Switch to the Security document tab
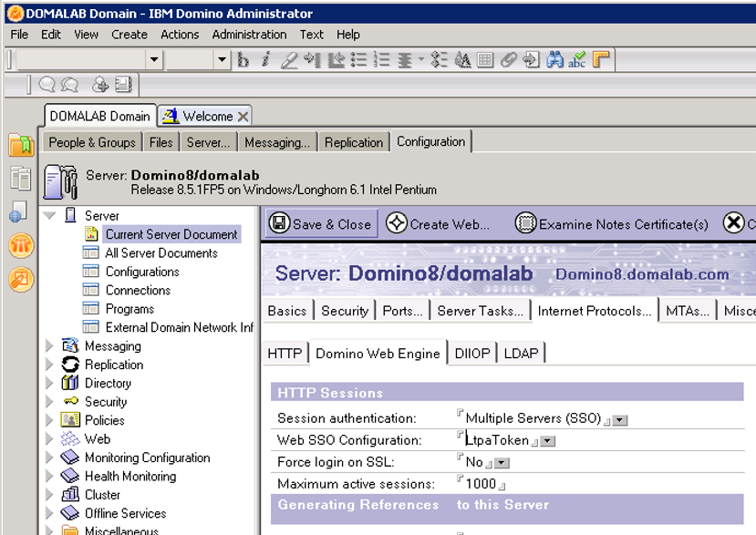 345,311
